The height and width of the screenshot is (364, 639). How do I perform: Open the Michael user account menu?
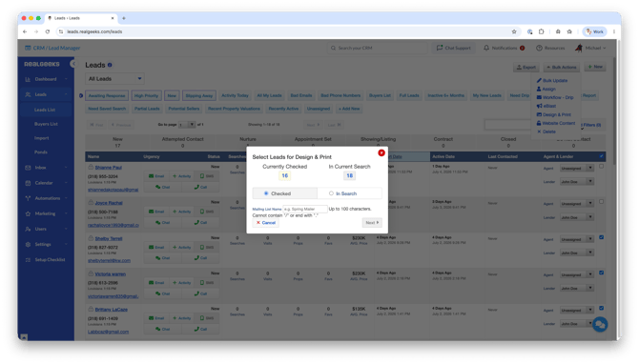click(x=590, y=48)
